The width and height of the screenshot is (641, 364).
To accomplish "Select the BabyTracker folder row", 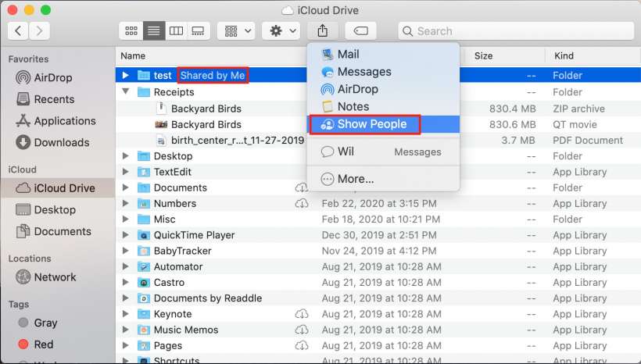I will 378,251.
